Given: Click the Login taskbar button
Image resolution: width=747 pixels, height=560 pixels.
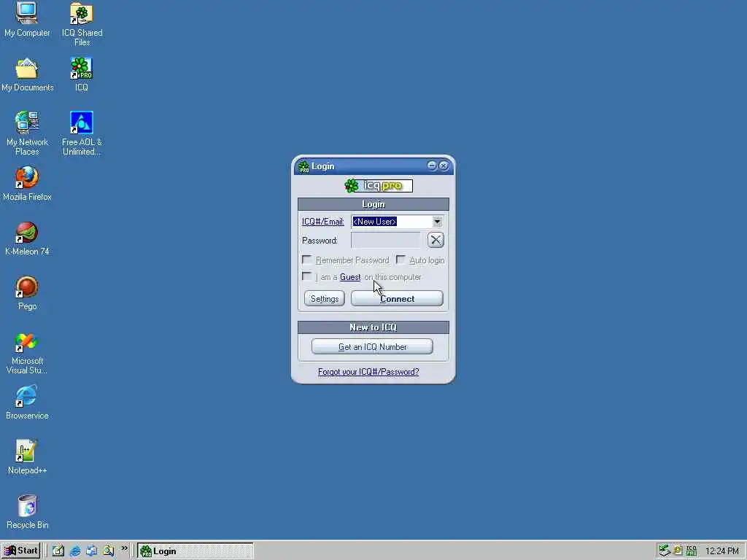Looking at the screenshot, I should tap(196, 551).
